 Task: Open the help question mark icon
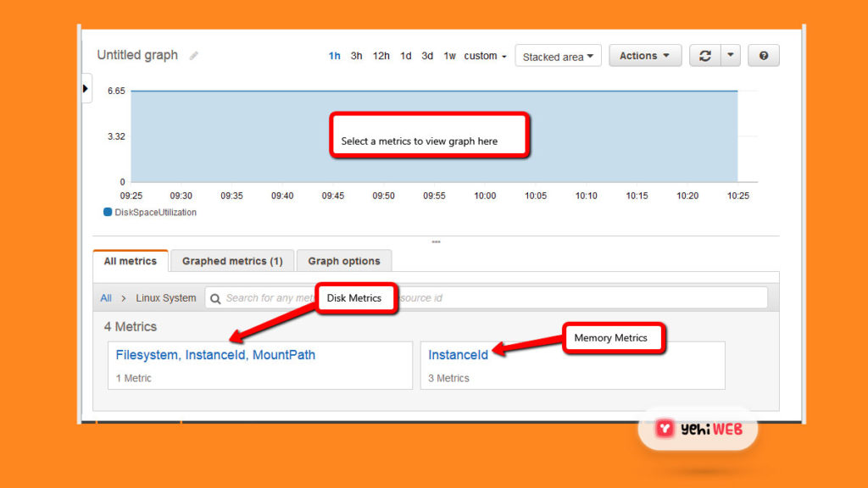pos(764,56)
